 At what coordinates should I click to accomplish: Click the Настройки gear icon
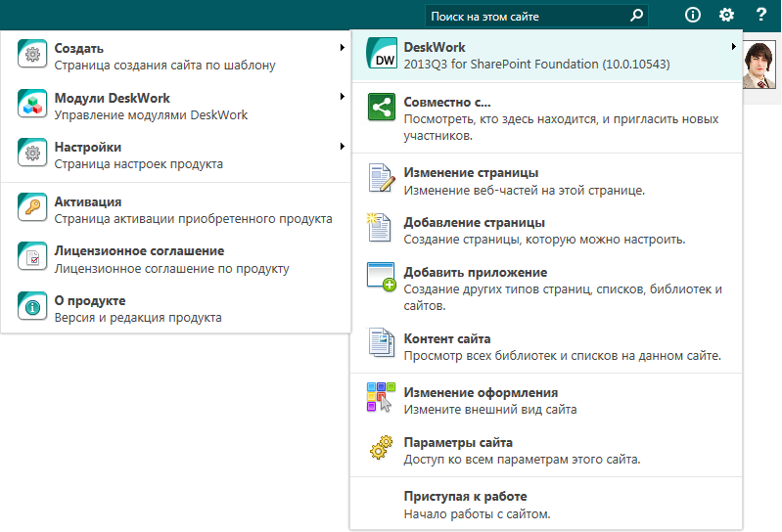click(x=32, y=152)
